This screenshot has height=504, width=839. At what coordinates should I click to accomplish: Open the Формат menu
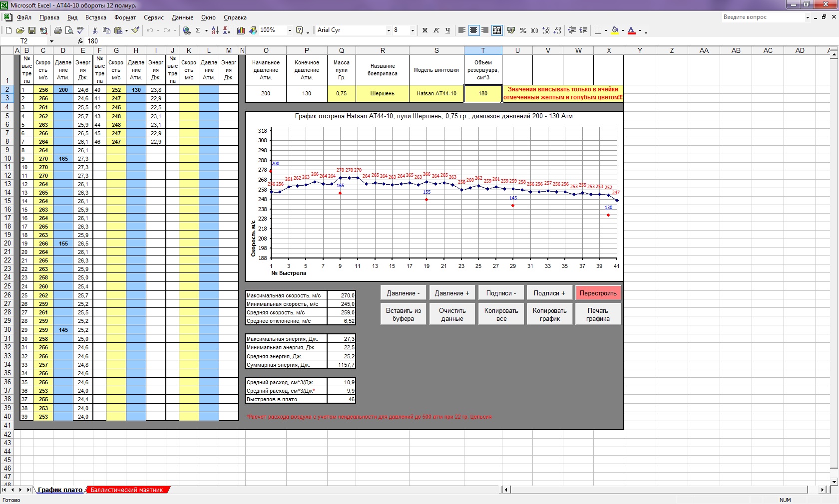coord(125,17)
